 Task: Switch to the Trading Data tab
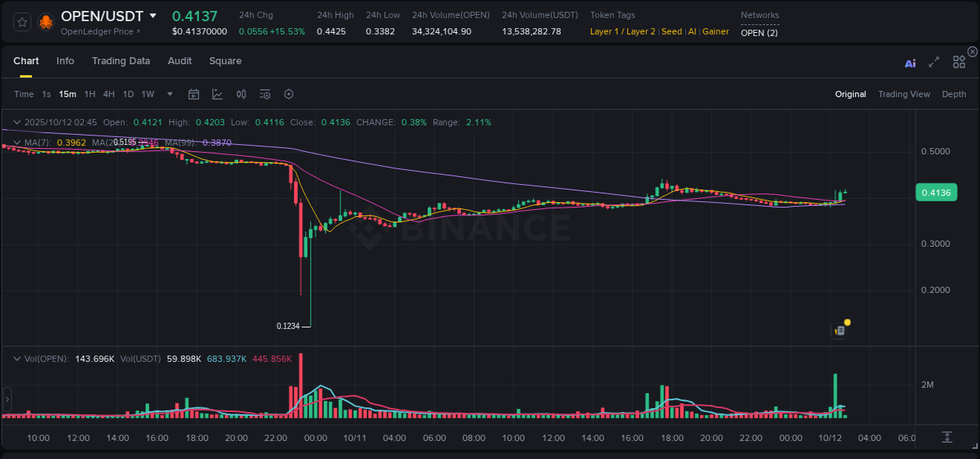[121, 61]
